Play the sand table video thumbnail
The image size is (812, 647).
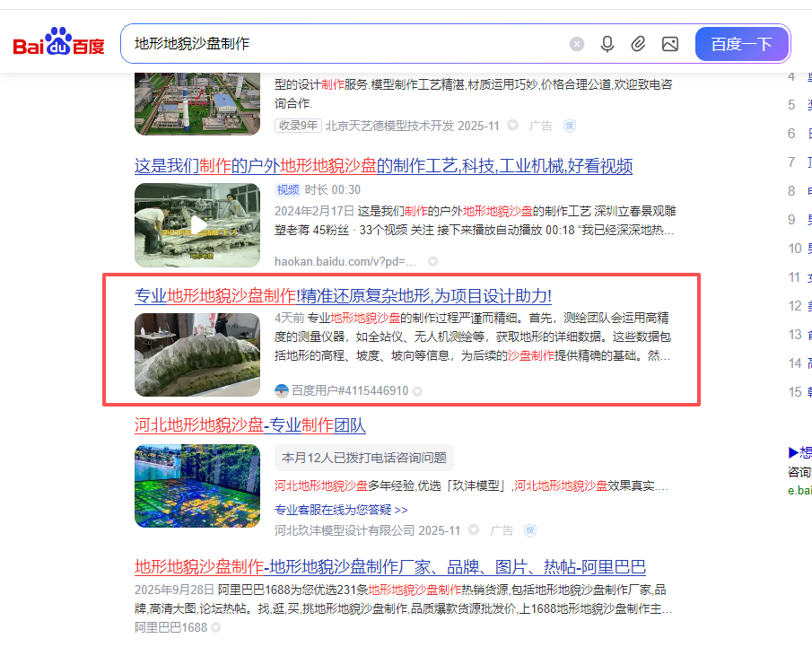click(197, 224)
